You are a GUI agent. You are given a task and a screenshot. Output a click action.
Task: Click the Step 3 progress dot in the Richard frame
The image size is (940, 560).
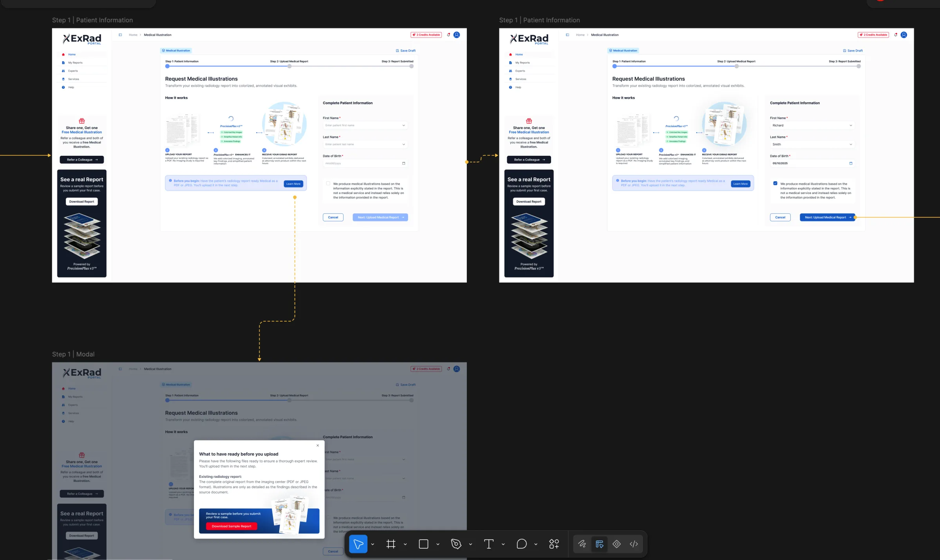pos(859,66)
